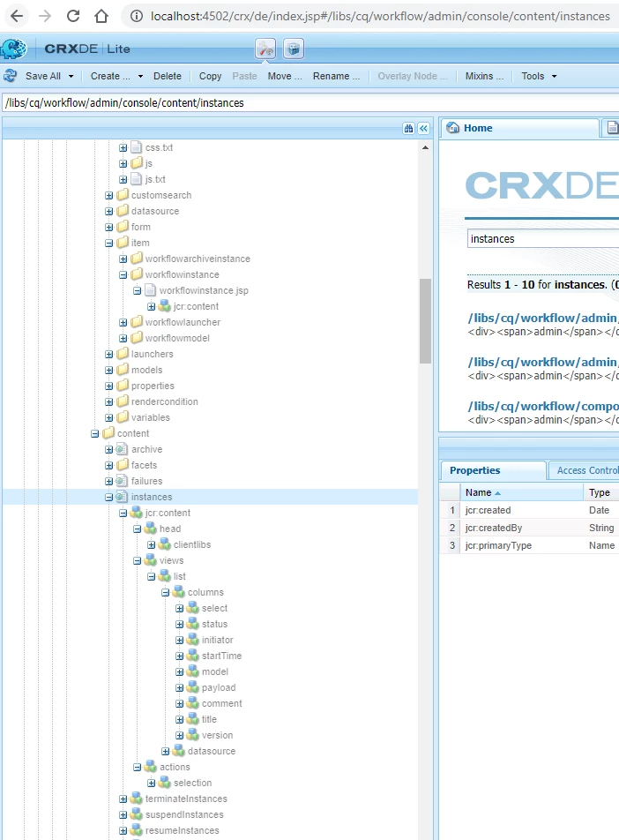Image resolution: width=619 pixels, height=840 pixels.
Task: Expand the suspendInstances node
Action: click(x=123, y=814)
